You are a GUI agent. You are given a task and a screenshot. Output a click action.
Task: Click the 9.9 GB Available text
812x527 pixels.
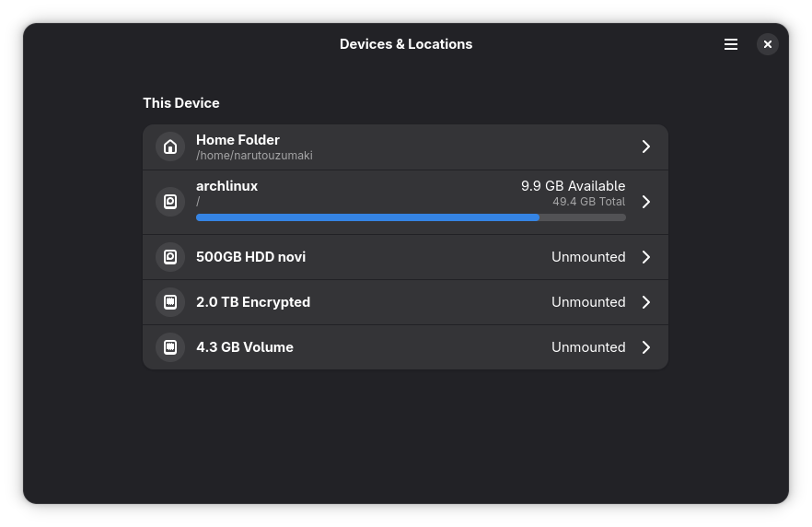pos(573,186)
